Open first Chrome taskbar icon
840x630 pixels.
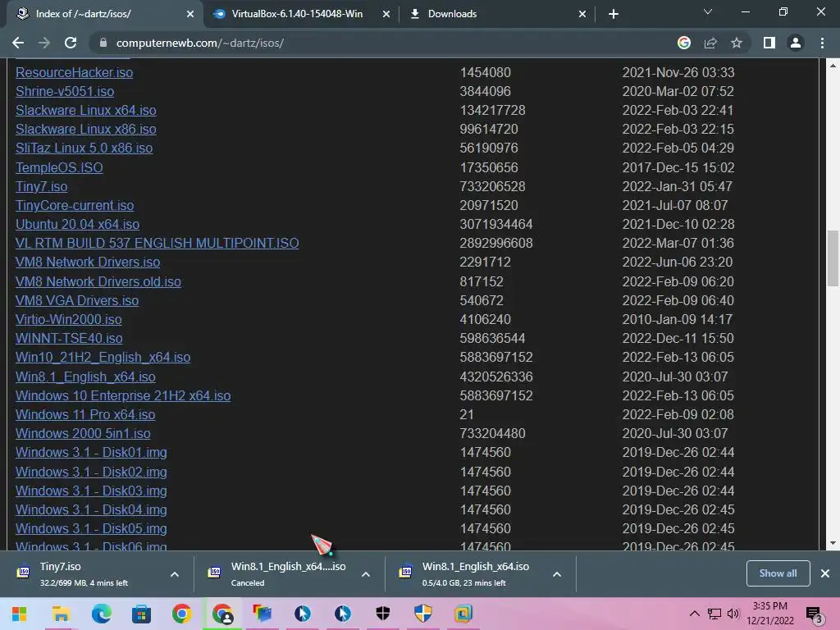[x=181, y=614]
